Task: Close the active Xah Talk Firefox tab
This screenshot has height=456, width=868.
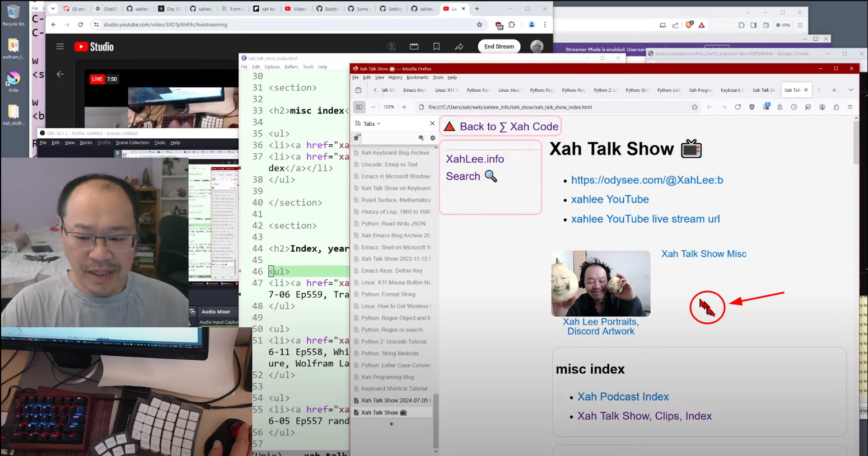Action: 806,90
